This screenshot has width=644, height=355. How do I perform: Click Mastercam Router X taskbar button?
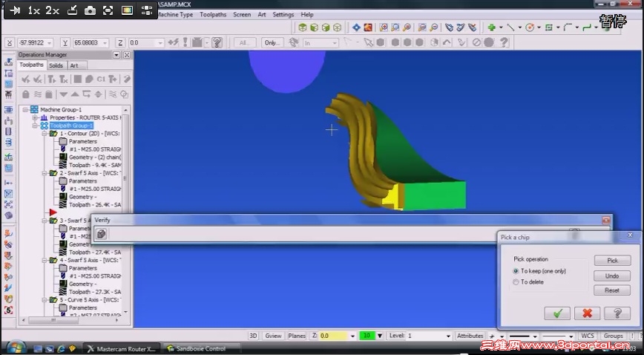[x=122, y=349]
